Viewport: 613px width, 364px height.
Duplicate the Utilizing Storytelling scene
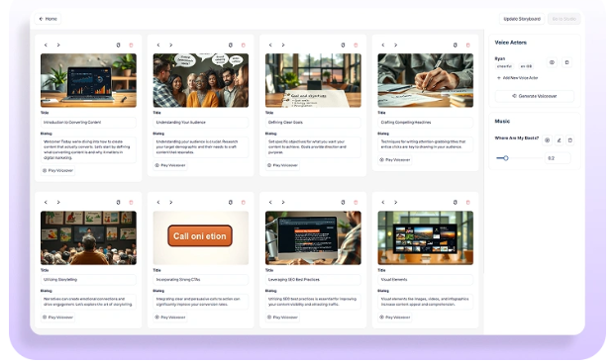tap(118, 203)
